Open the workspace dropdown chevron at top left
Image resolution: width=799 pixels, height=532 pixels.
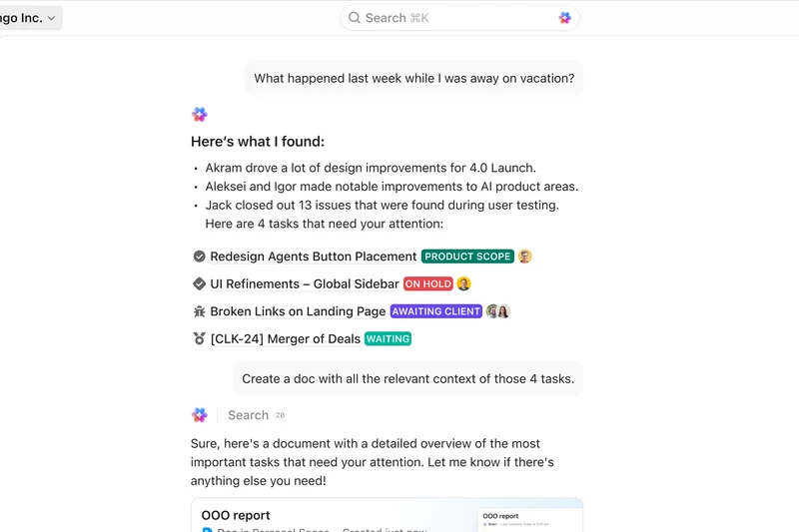click(51, 18)
